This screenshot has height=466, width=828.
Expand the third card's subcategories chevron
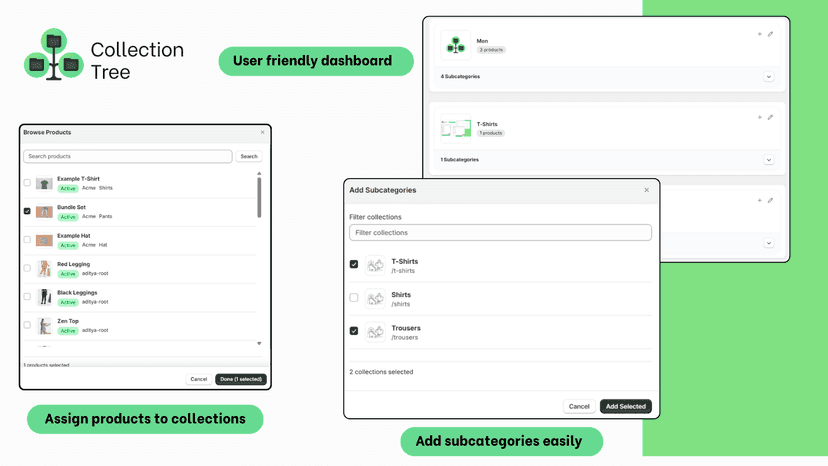768,243
